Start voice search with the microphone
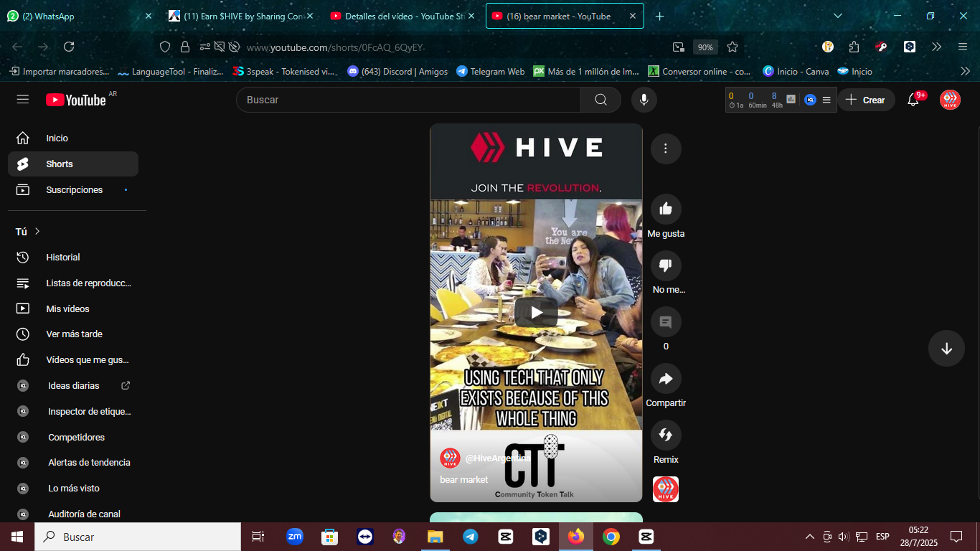Image resolution: width=980 pixels, height=551 pixels. pyautogui.click(x=644, y=100)
